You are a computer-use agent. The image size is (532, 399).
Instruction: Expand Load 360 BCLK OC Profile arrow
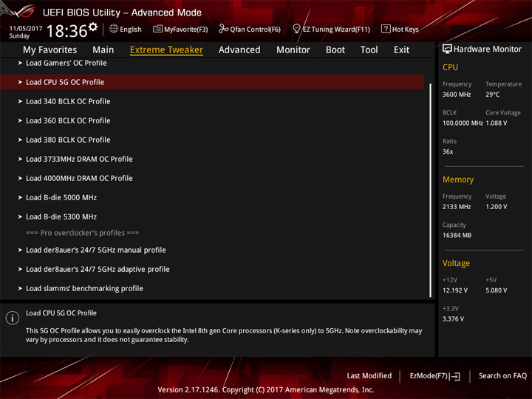tap(20, 120)
